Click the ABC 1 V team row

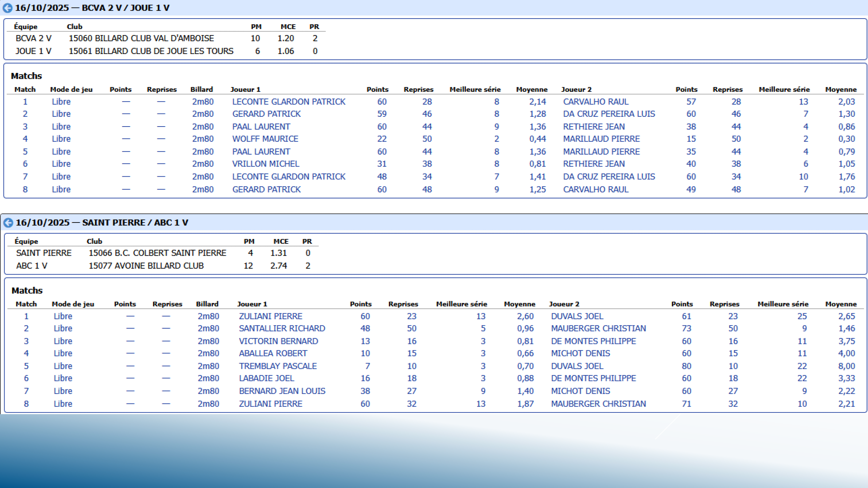[32, 266]
